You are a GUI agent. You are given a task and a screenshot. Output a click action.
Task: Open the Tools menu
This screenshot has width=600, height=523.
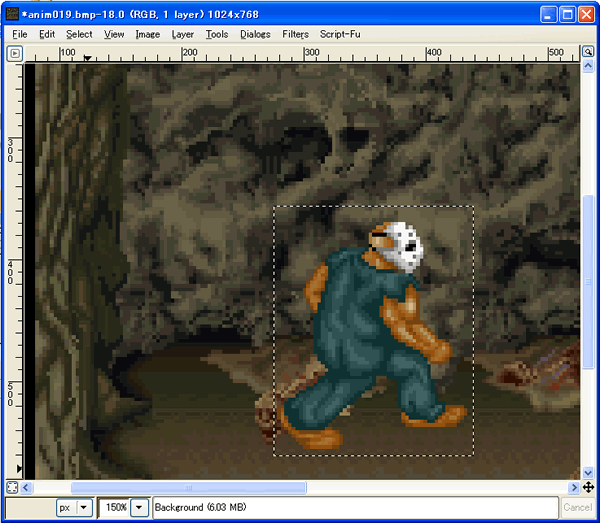pyautogui.click(x=217, y=34)
